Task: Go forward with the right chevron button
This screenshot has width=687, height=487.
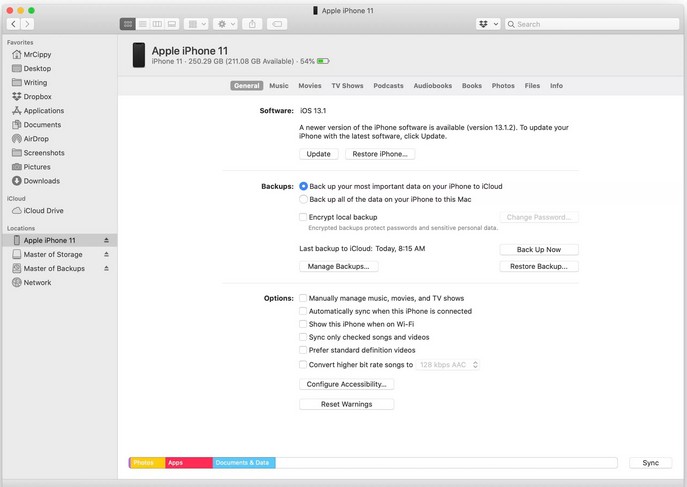Action: [x=27, y=24]
